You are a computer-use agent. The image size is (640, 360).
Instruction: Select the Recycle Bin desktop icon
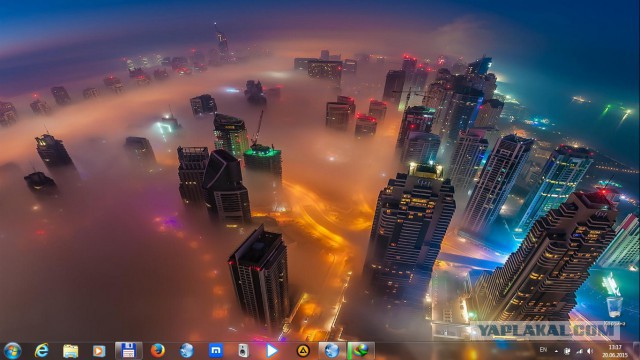pyautogui.click(x=614, y=300)
